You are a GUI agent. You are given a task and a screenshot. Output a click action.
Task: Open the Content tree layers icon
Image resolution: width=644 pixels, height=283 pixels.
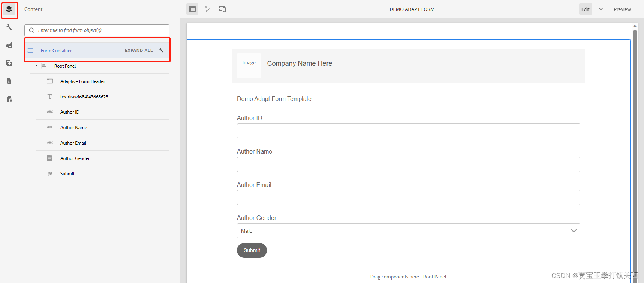[x=9, y=9]
